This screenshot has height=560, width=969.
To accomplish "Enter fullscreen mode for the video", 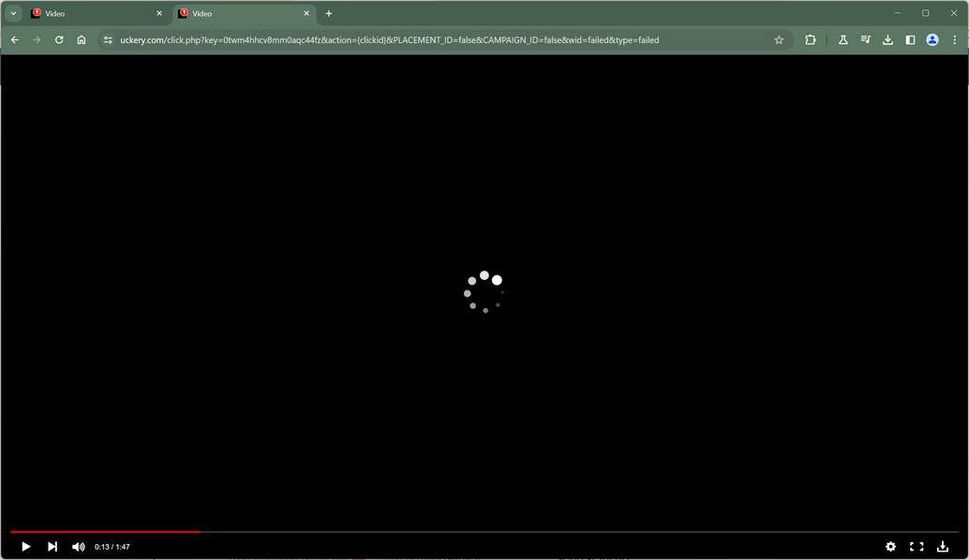I will click(916, 546).
